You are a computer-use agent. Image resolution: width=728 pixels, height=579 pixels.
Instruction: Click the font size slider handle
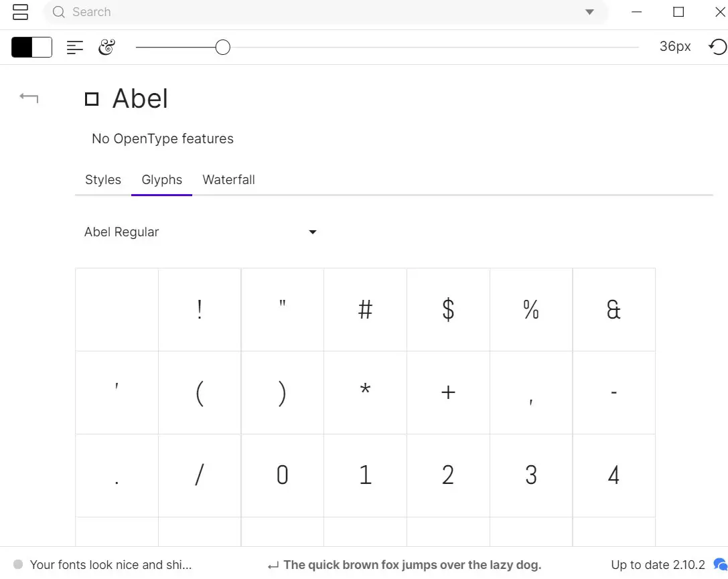[x=223, y=48]
